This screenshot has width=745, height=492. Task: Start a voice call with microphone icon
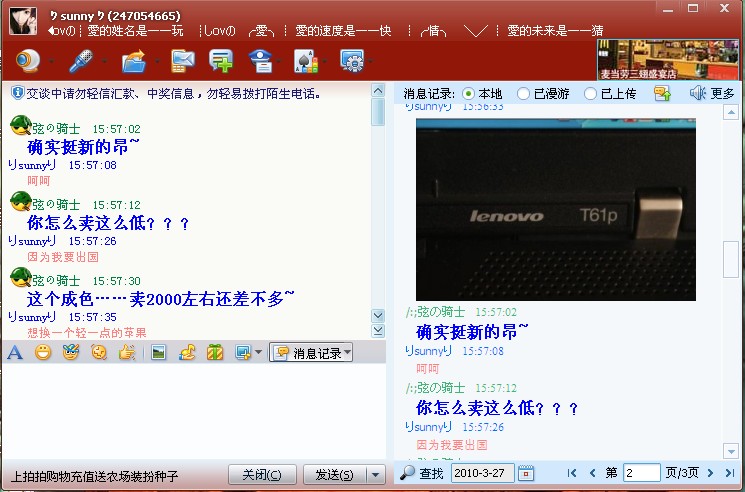pyautogui.click(x=80, y=61)
